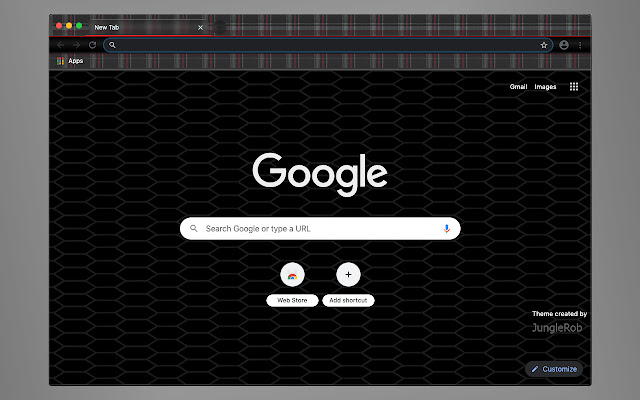
Task: Click the Add shortcut label
Action: [x=348, y=300]
